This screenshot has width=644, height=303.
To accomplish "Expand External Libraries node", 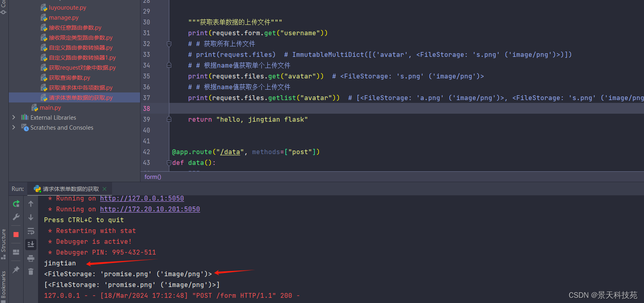I will [x=14, y=117].
